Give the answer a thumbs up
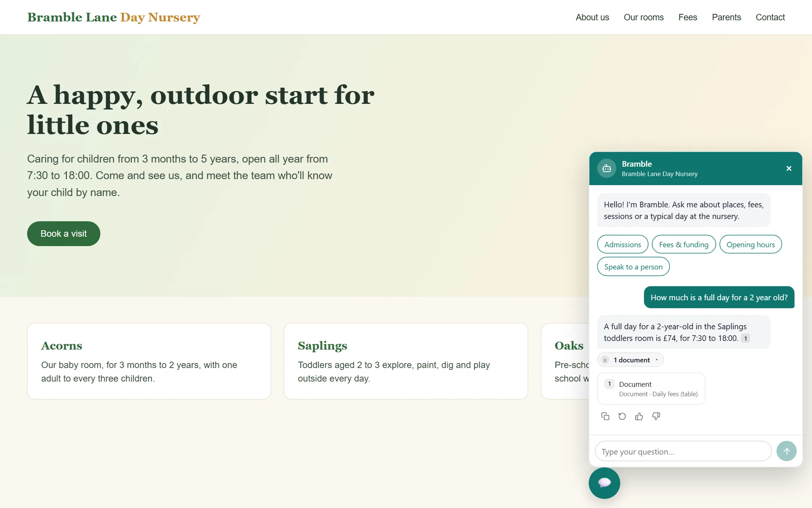This screenshot has height=508, width=812. coord(639,416)
